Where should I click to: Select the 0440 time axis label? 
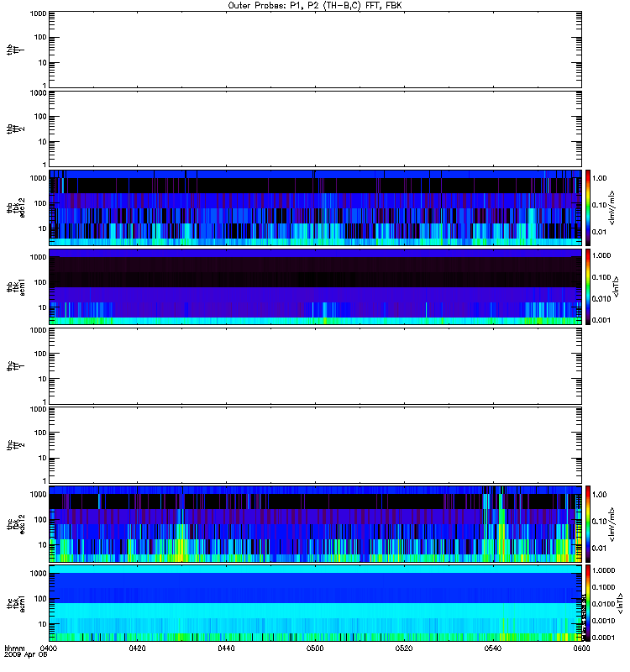[226, 648]
